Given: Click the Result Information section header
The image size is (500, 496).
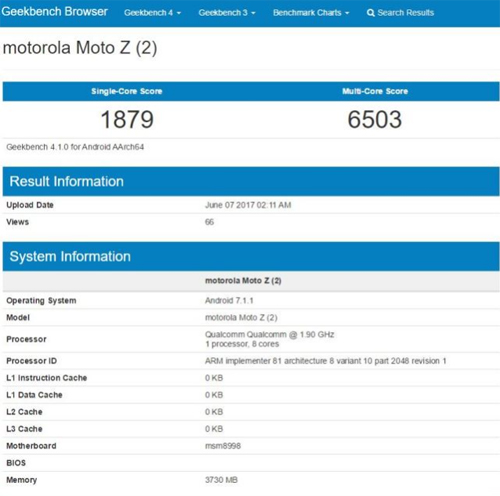Looking at the screenshot, I should pos(251,181).
